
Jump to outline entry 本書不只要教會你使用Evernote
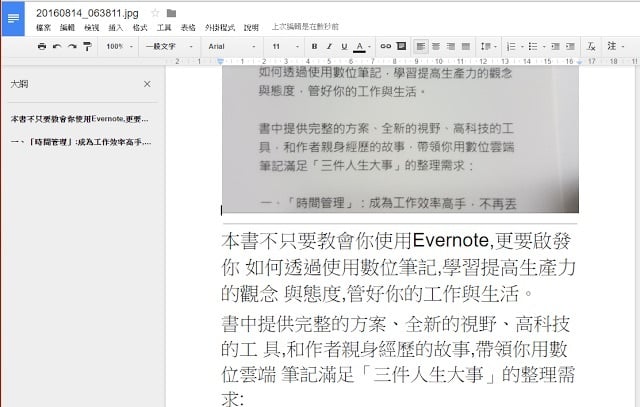[x=80, y=119]
